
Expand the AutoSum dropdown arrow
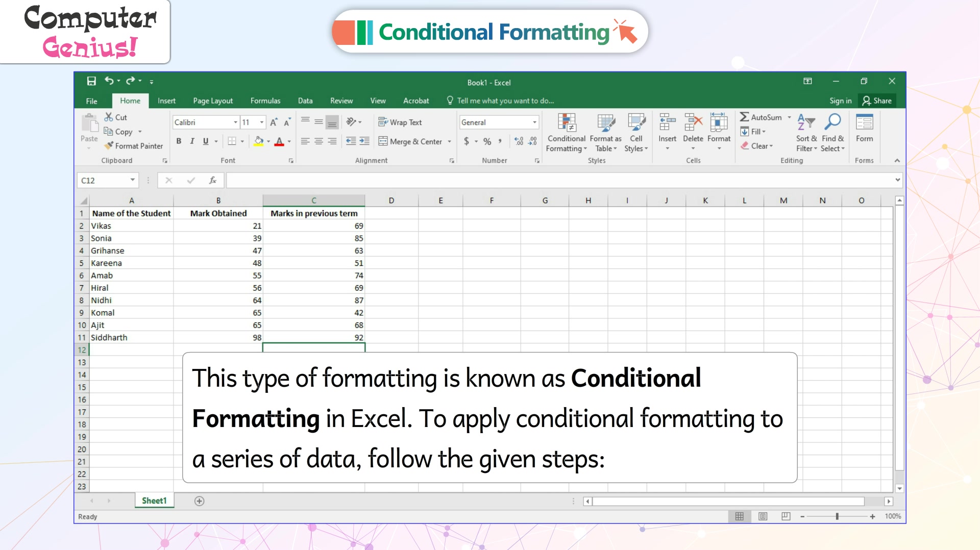[789, 117]
